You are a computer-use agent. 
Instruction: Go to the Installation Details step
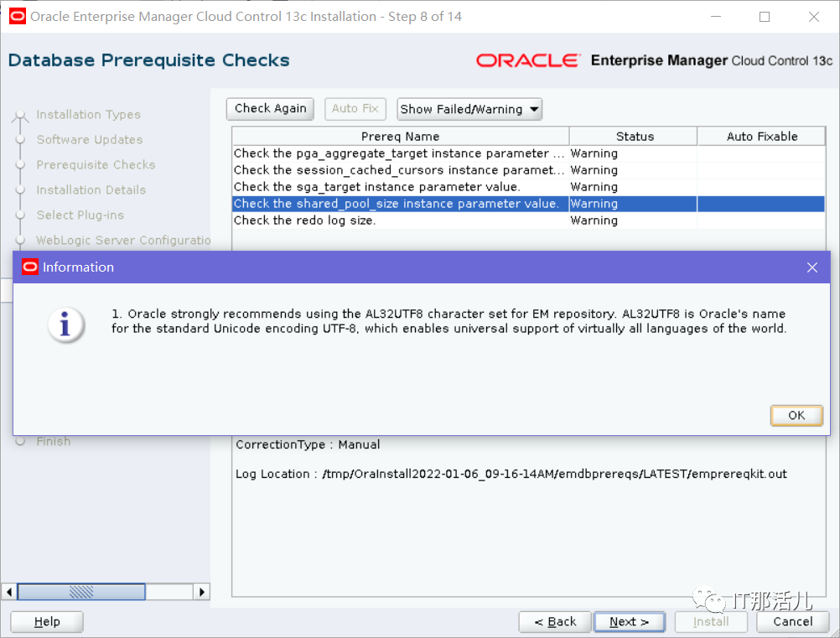(91, 190)
